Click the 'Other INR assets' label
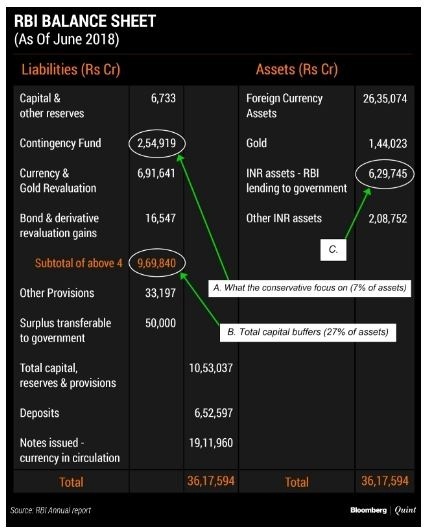This screenshot has height=529, width=424. [x=284, y=218]
